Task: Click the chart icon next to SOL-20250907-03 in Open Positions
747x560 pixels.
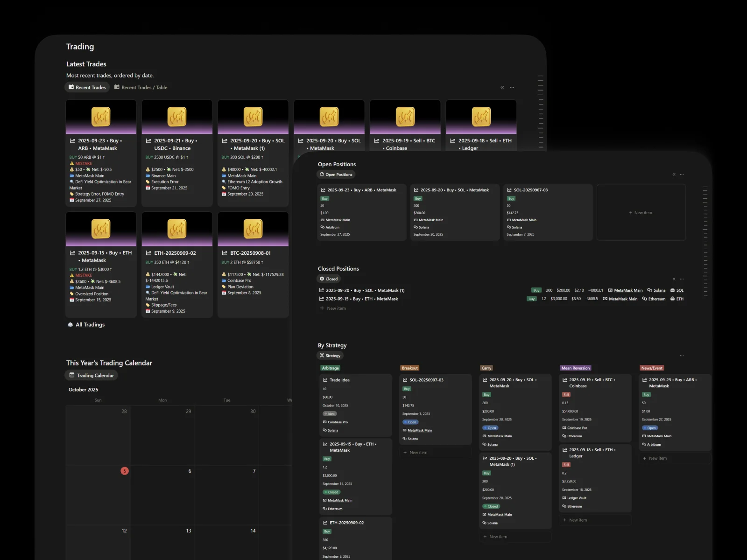Action: click(x=509, y=190)
